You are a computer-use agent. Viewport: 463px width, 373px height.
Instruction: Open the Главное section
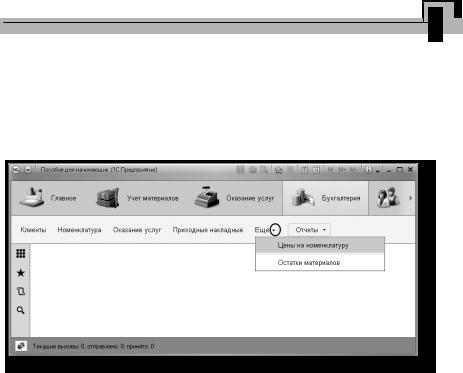(x=48, y=198)
